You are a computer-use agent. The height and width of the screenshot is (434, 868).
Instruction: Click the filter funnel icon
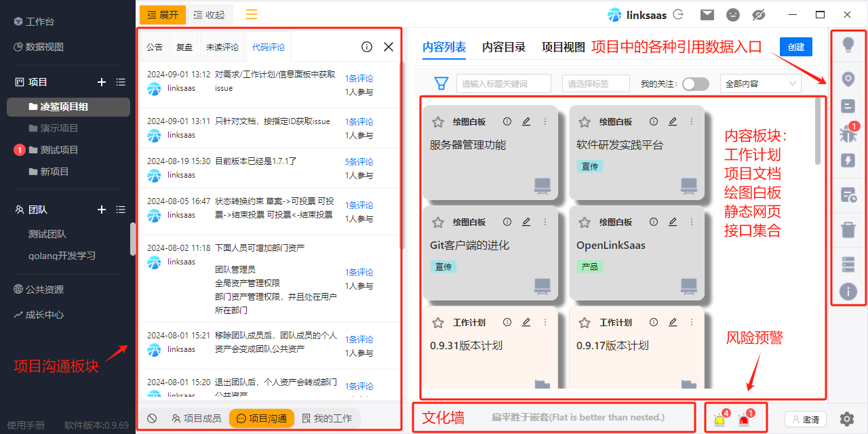(441, 83)
